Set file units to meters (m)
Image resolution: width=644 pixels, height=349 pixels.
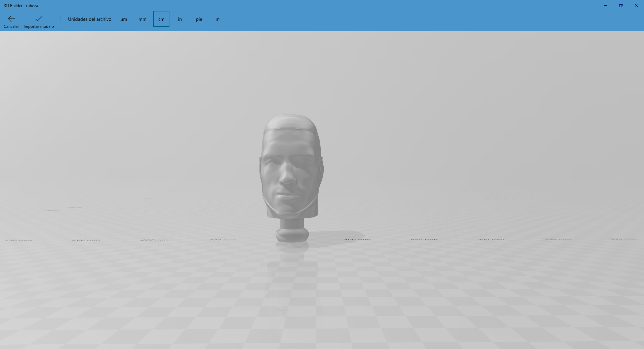[x=217, y=19]
